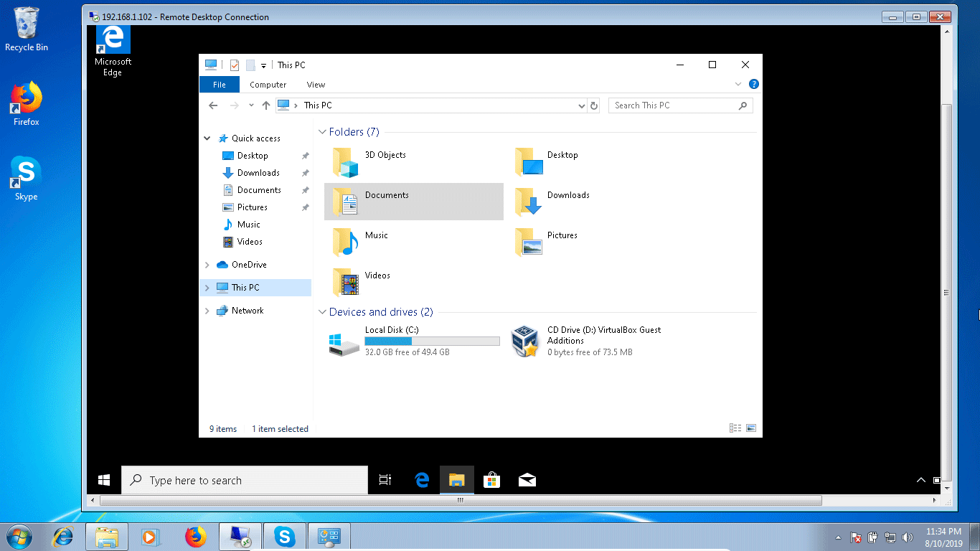Image resolution: width=980 pixels, height=551 pixels.
Task: Select Downloads under Quick access
Action: [x=258, y=173]
